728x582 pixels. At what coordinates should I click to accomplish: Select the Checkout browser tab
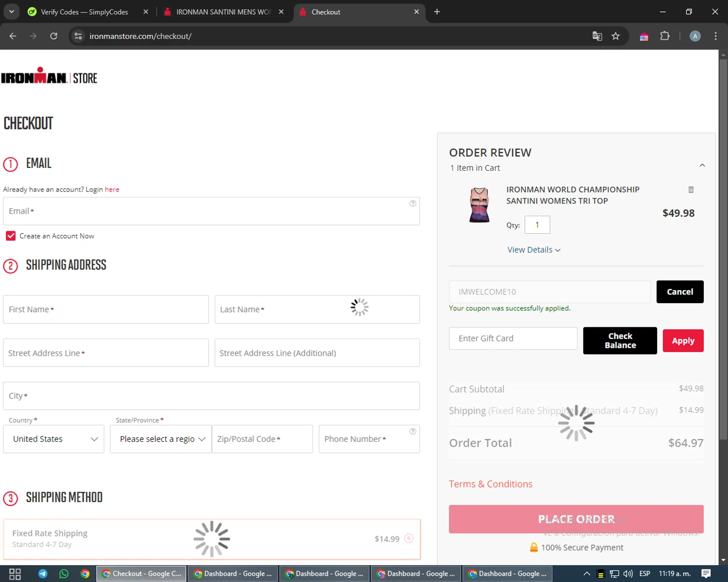point(359,12)
